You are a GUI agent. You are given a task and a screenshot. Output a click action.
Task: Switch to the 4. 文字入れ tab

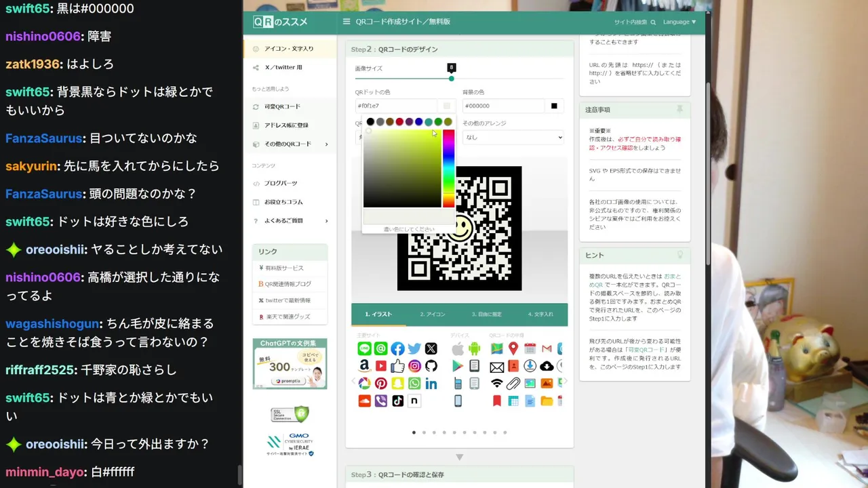(x=540, y=314)
